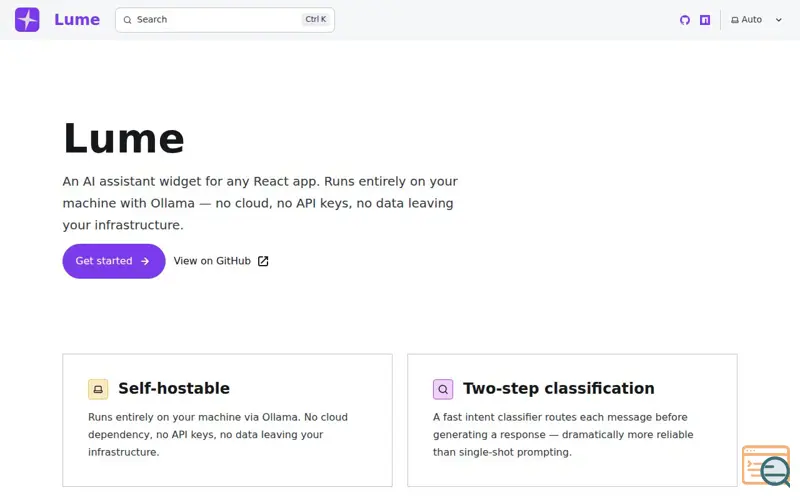Click the laptop icon beside Auto
This screenshot has height=500, width=800.
click(735, 20)
